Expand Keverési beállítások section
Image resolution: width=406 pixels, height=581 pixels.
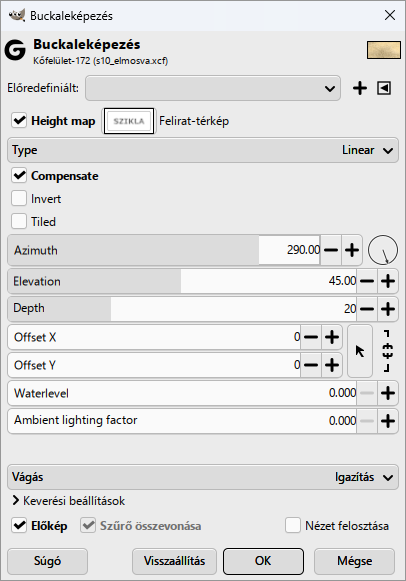pos(69,501)
